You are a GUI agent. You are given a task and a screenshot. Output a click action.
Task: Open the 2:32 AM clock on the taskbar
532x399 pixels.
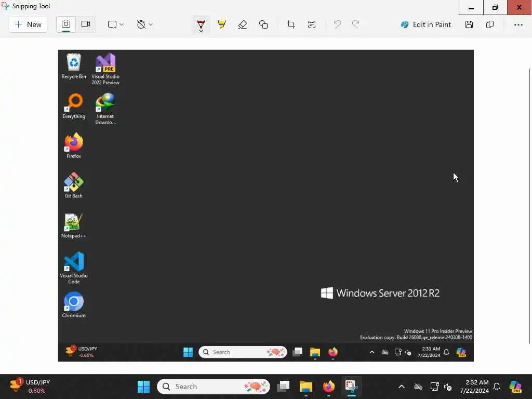pos(474,387)
